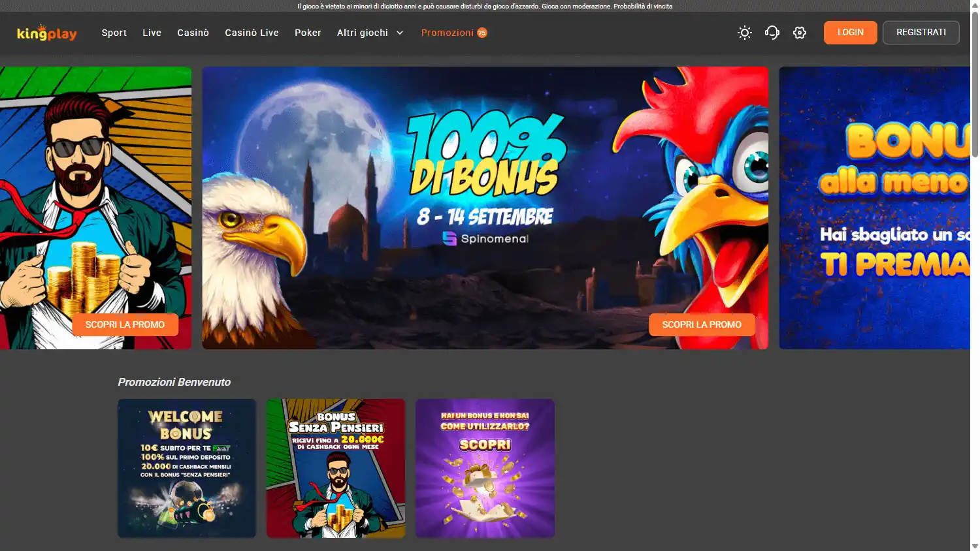The image size is (980, 551).
Task: Click the Promozioni Benvenuto heading
Action: [174, 382]
